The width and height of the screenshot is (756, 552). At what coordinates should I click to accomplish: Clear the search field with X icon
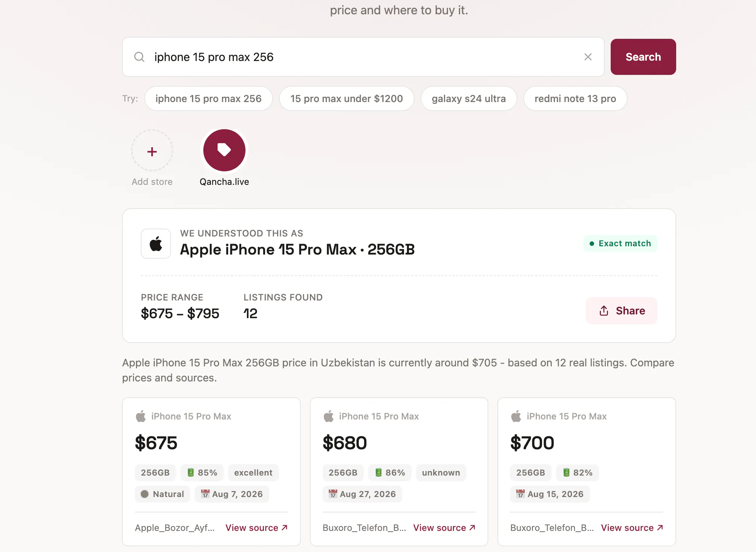pos(588,57)
